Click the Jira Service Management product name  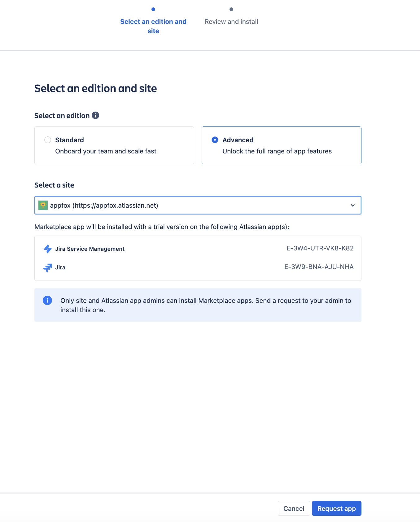point(90,249)
